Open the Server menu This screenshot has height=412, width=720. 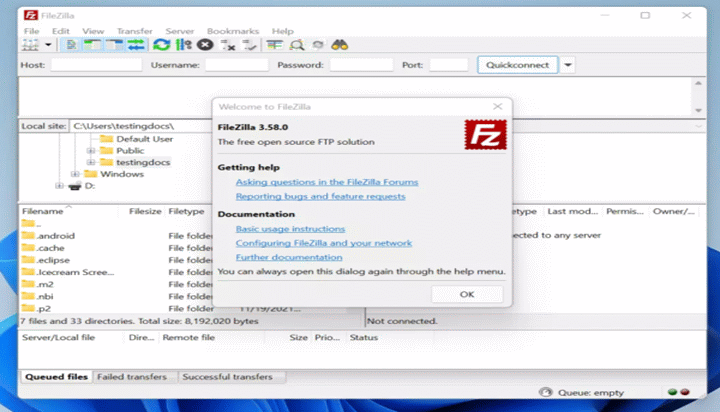(180, 31)
